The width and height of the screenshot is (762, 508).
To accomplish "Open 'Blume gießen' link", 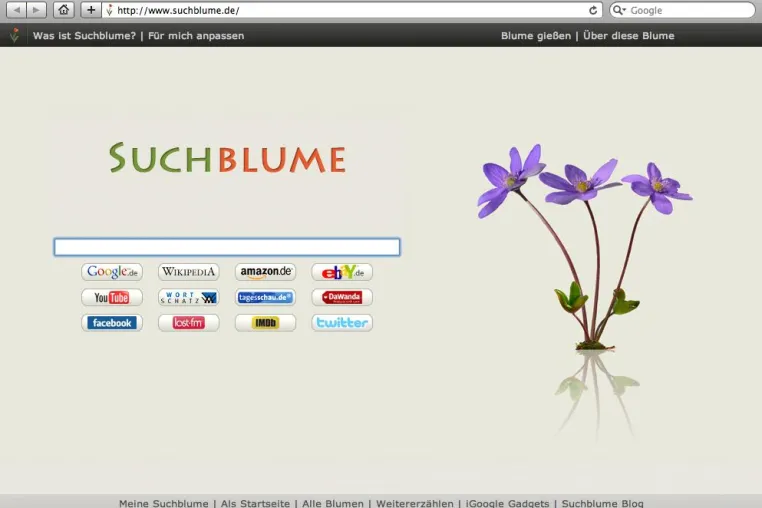I will pyautogui.click(x=536, y=35).
